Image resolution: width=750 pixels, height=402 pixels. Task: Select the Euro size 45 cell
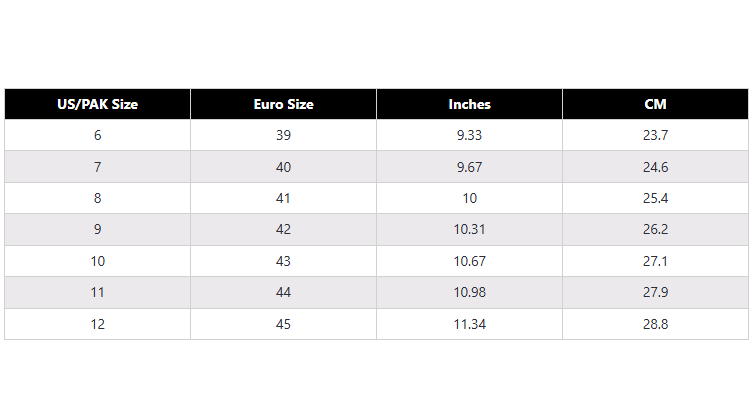click(283, 324)
